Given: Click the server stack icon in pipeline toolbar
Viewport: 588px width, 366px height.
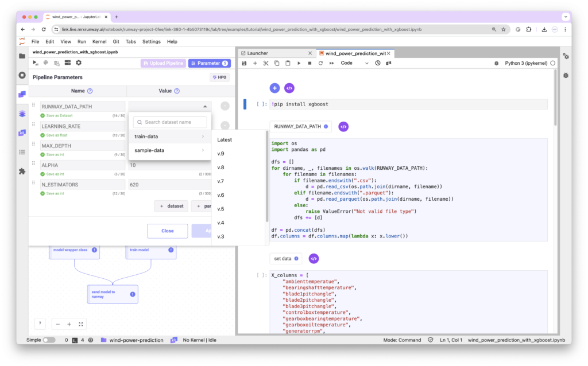Looking at the screenshot, I should point(68,63).
